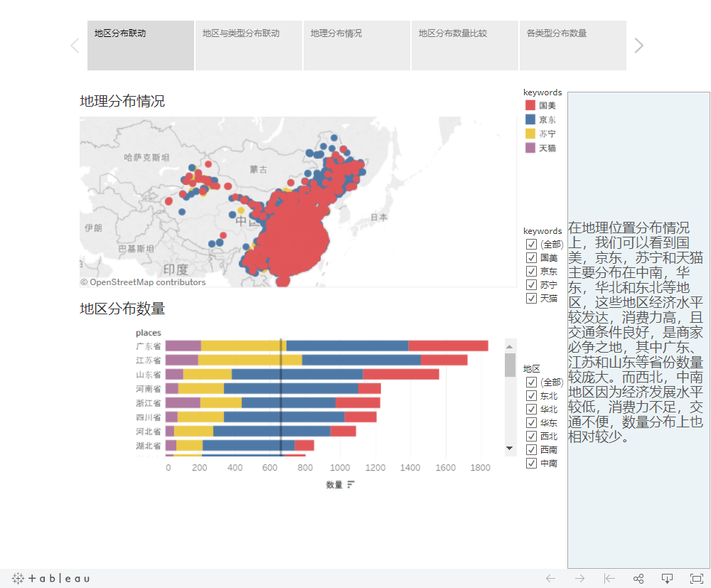This screenshot has width=711, height=588.
Task: Click the undo arrow in footer toolbar
Action: pyautogui.click(x=550, y=579)
